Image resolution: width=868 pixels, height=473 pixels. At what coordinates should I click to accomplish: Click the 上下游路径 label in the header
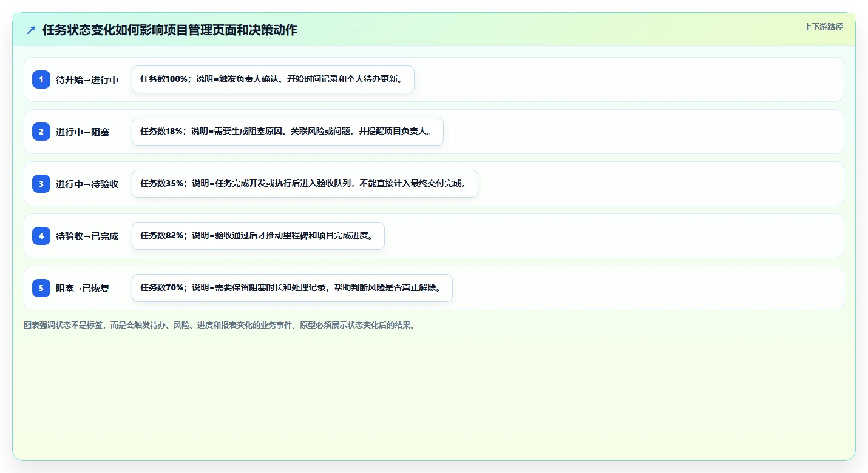[823, 27]
